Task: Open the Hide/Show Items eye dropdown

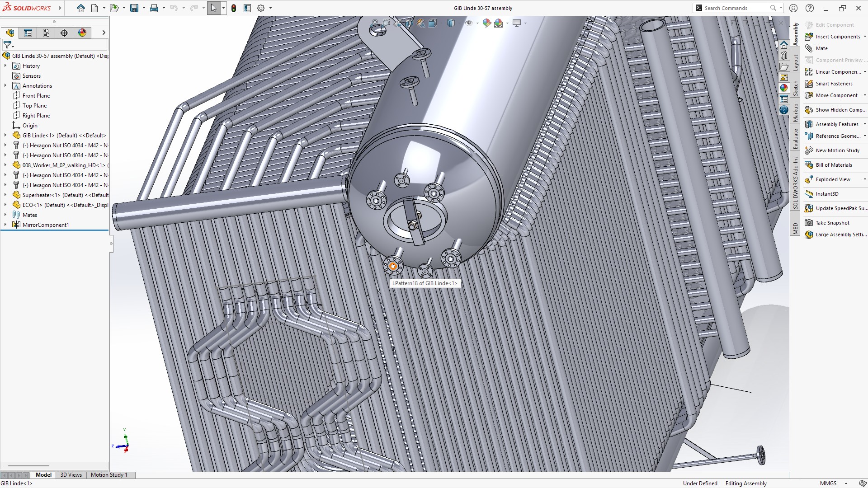Action: 476,23
